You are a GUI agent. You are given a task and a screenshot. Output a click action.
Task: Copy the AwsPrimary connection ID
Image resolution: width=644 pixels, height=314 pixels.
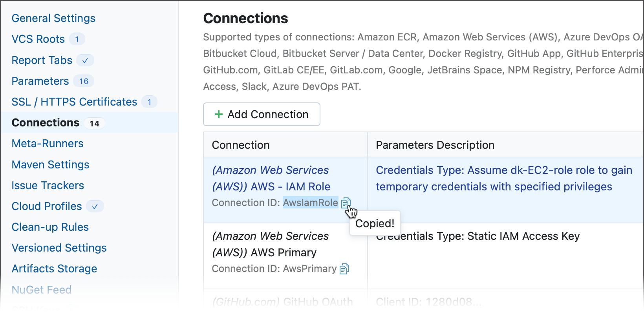tap(344, 269)
